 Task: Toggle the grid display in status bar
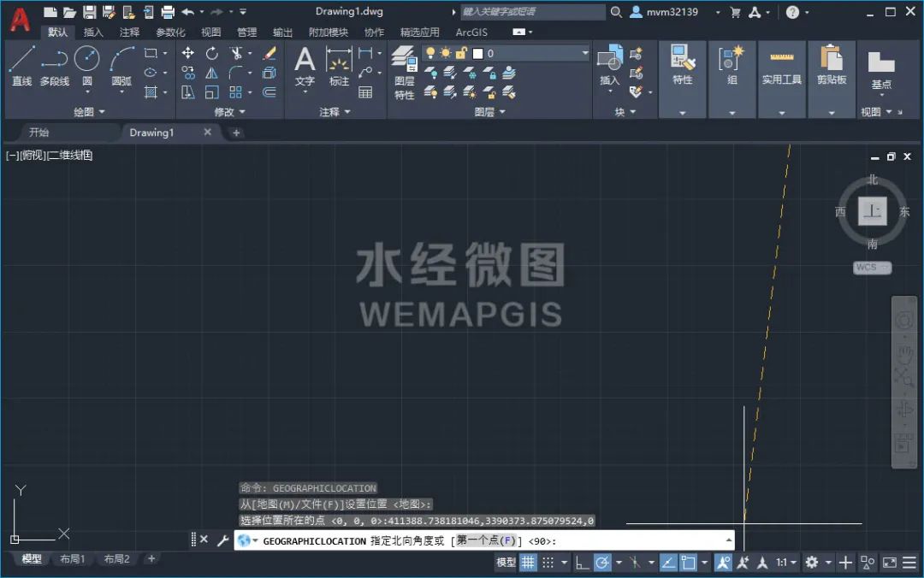click(x=528, y=562)
